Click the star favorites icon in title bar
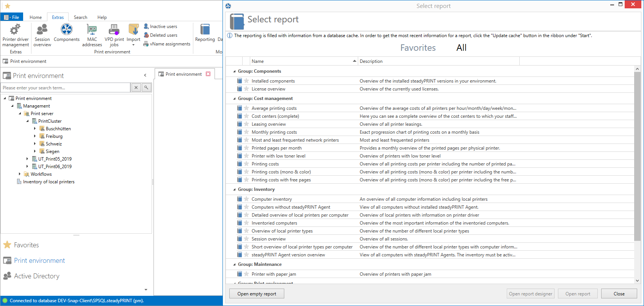Image resolution: width=644 pixels, height=306 pixels. (x=8, y=6)
